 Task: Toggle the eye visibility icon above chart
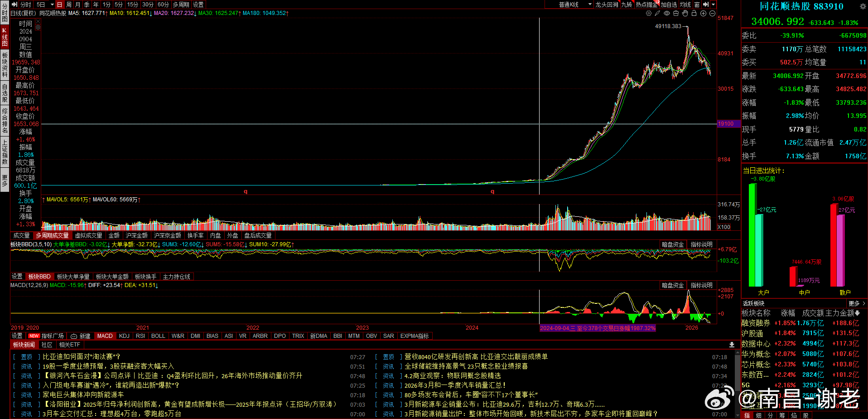coord(666,14)
